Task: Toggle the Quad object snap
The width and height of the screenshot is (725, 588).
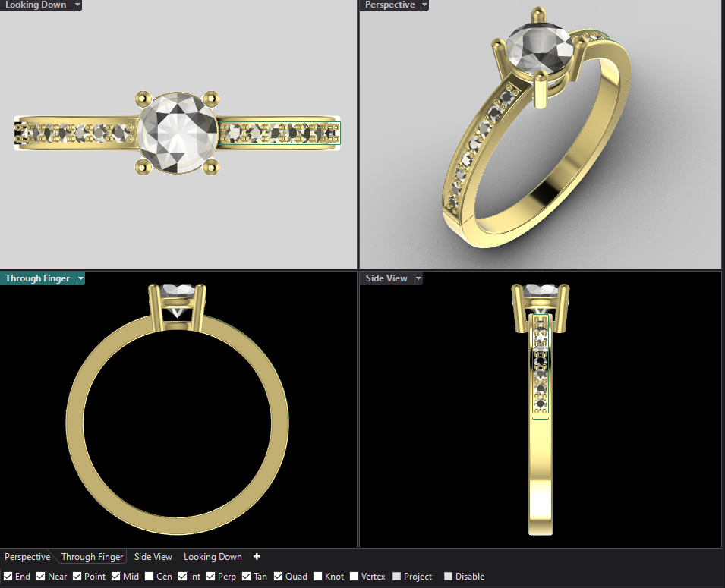Action: (279, 577)
